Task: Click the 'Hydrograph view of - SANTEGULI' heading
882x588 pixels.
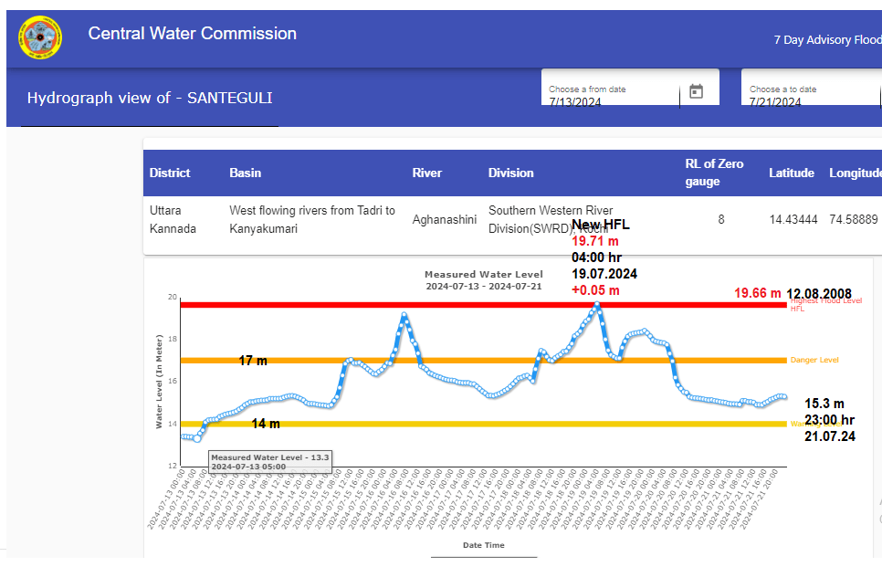Action: (150, 98)
